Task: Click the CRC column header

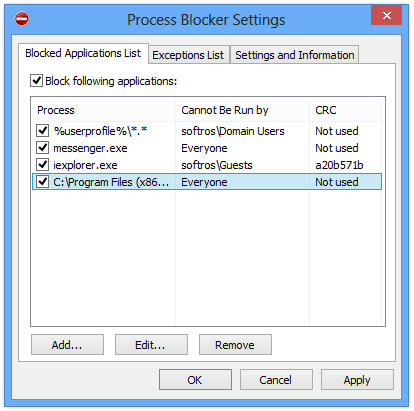Action: (x=345, y=110)
